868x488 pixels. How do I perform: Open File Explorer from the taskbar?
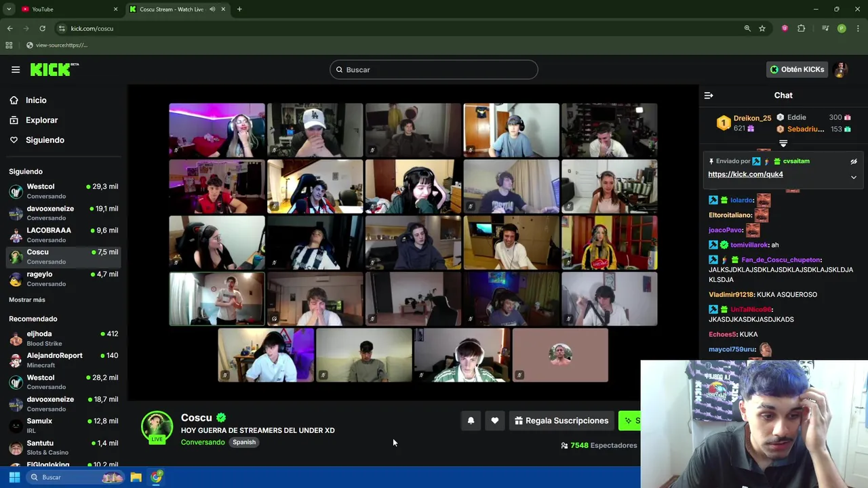[x=136, y=477]
